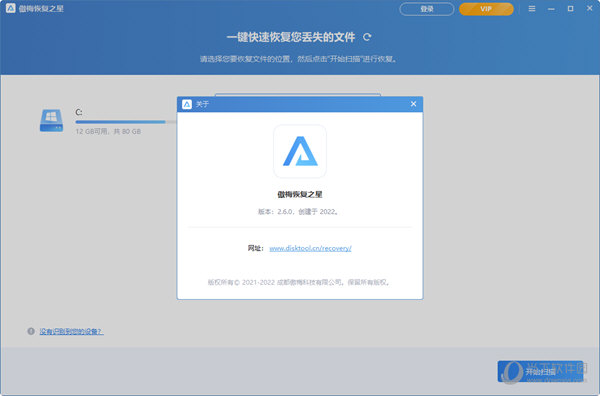Open the VIP upgrade button

tap(486, 9)
